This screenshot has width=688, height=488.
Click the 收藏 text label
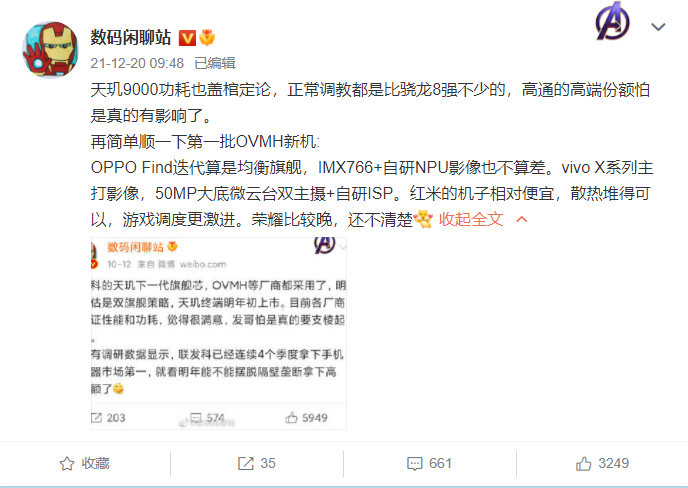95,463
